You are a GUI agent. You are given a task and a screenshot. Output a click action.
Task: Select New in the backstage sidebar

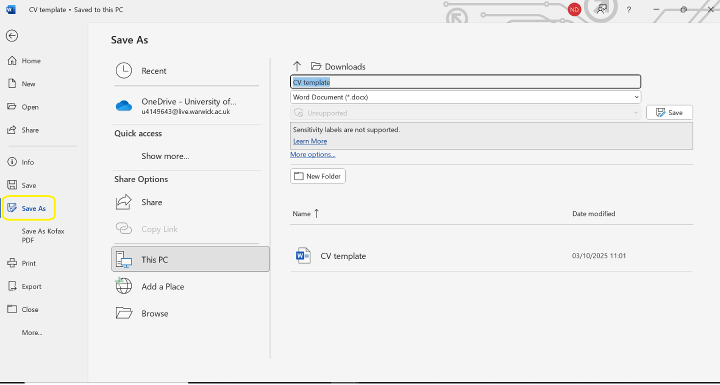click(22, 84)
